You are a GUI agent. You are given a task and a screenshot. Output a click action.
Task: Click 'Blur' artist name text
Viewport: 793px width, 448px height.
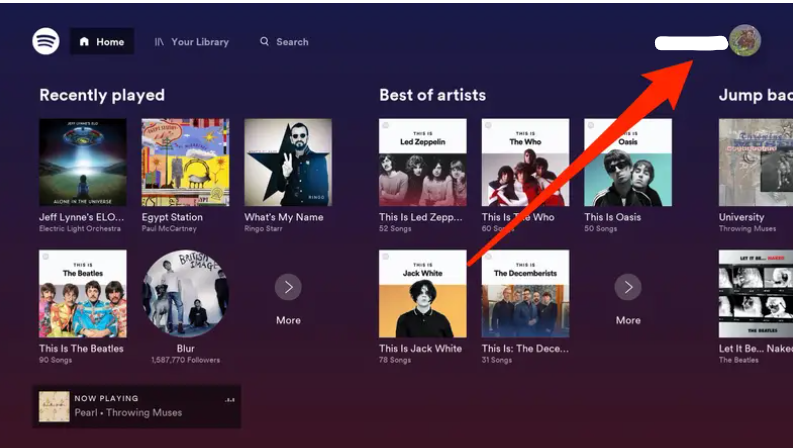pyautogui.click(x=186, y=348)
